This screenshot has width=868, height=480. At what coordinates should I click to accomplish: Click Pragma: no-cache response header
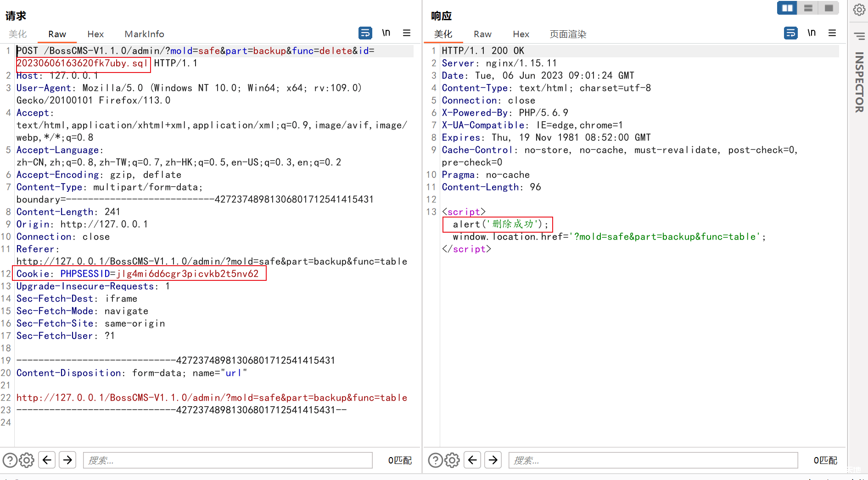pyautogui.click(x=486, y=175)
